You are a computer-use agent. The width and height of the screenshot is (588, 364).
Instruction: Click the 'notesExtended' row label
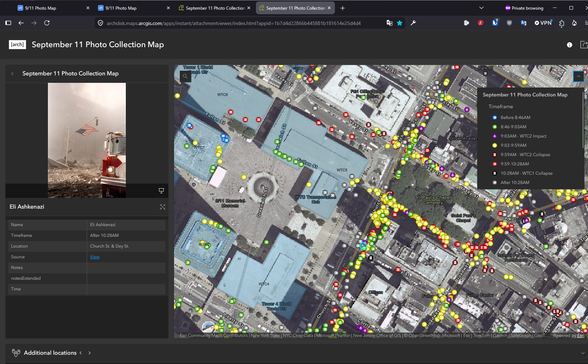pos(26,278)
